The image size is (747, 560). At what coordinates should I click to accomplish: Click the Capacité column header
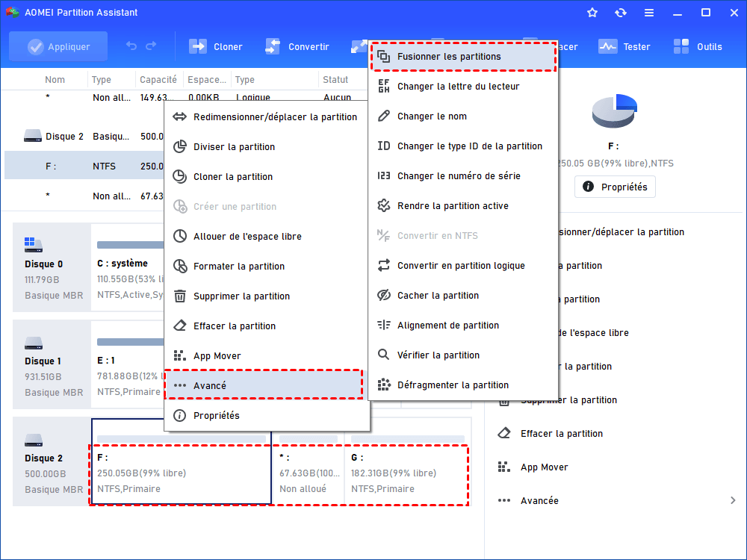(x=158, y=80)
